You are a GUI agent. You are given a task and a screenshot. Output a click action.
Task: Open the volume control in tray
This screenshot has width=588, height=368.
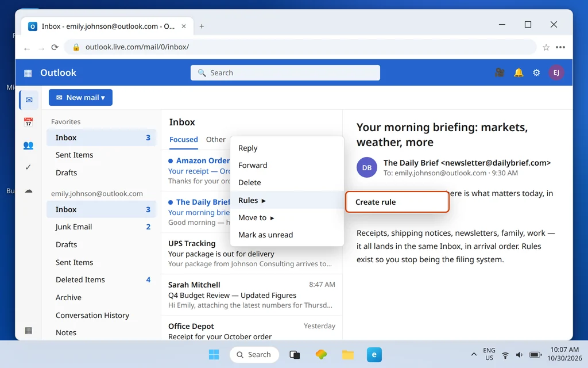[x=519, y=355]
